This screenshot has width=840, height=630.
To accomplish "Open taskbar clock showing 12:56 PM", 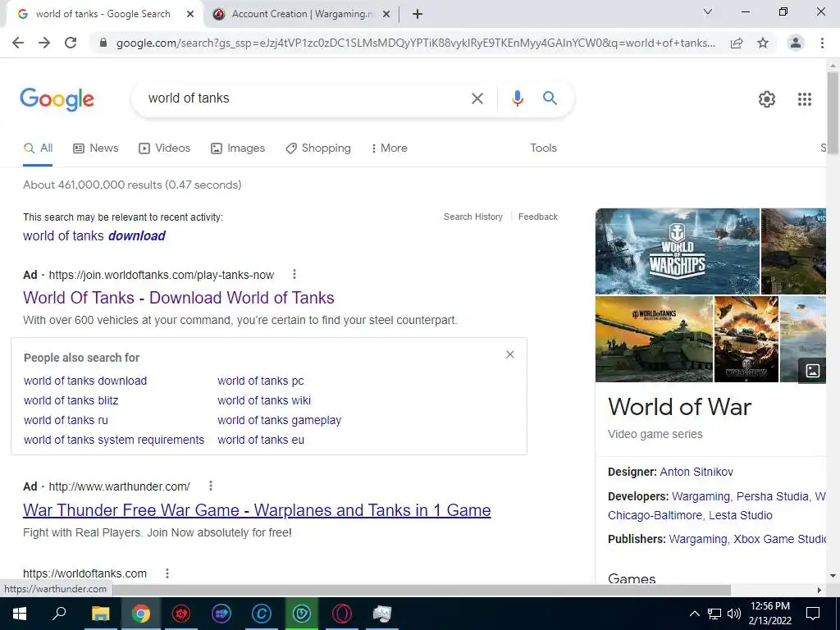I will [769, 614].
